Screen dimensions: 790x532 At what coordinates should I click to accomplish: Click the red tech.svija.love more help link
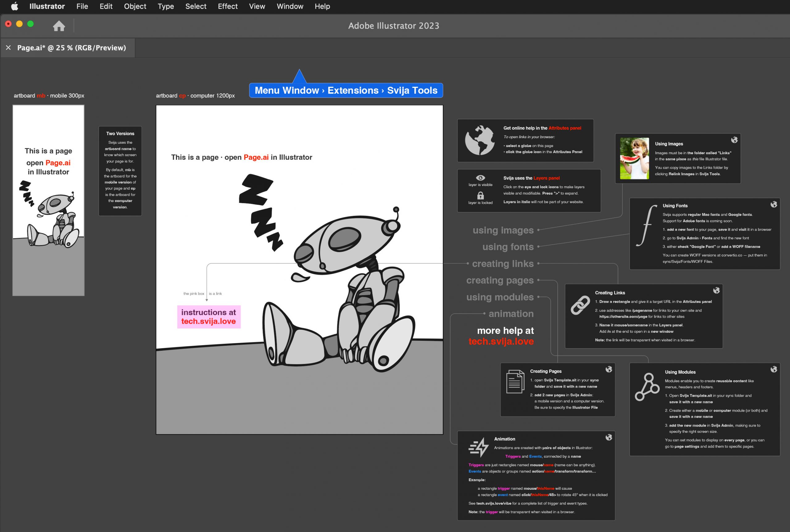point(501,341)
